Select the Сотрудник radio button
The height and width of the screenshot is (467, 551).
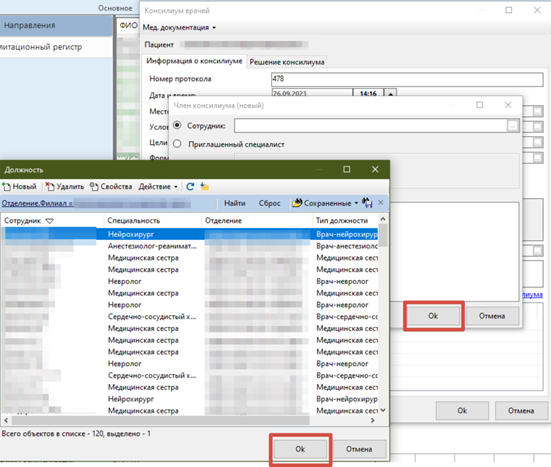click(177, 125)
